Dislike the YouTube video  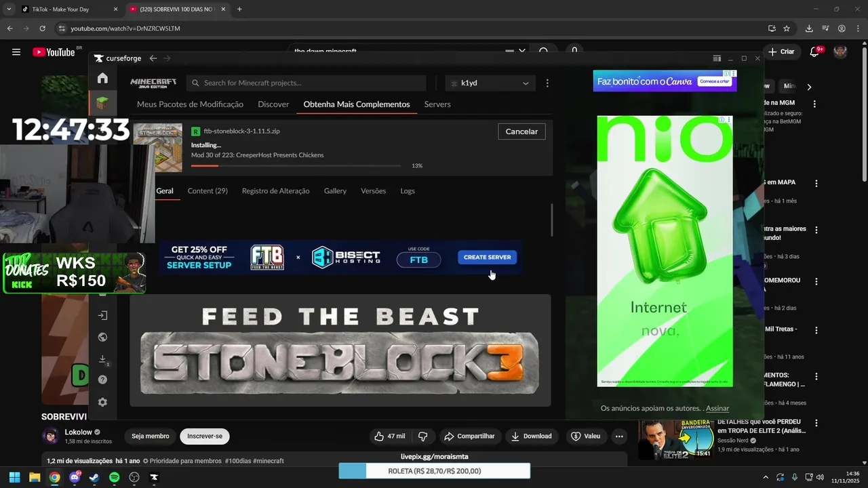422,436
